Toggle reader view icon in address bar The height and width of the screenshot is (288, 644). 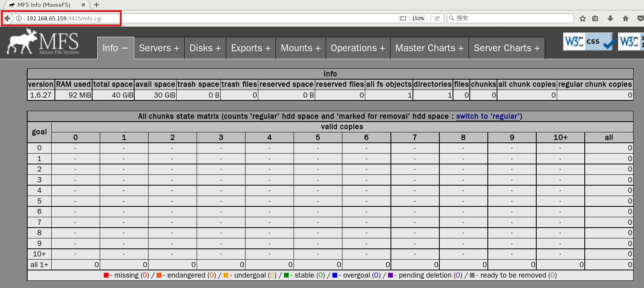403,18
